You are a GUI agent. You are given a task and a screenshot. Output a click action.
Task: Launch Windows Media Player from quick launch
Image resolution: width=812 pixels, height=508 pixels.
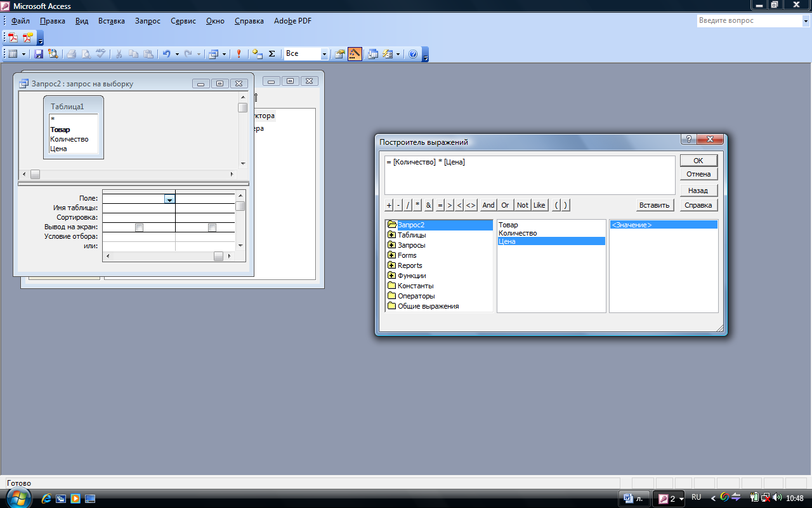[x=75, y=498]
